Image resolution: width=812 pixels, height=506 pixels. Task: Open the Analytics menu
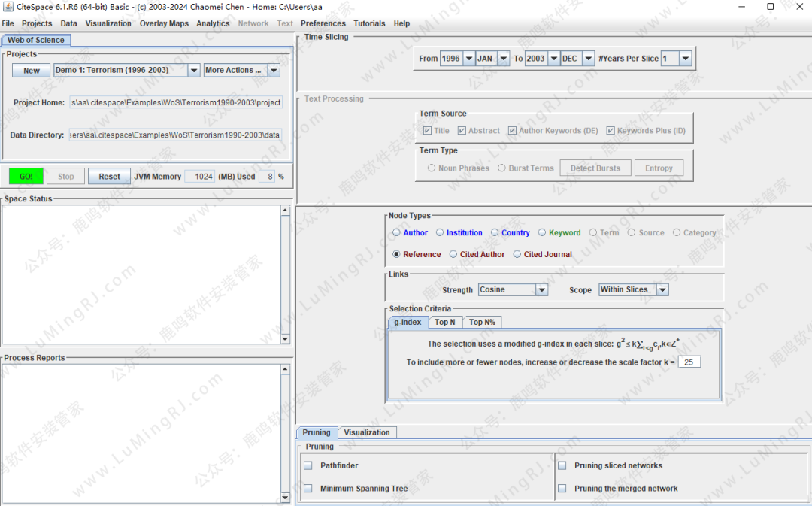(x=213, y=23)
